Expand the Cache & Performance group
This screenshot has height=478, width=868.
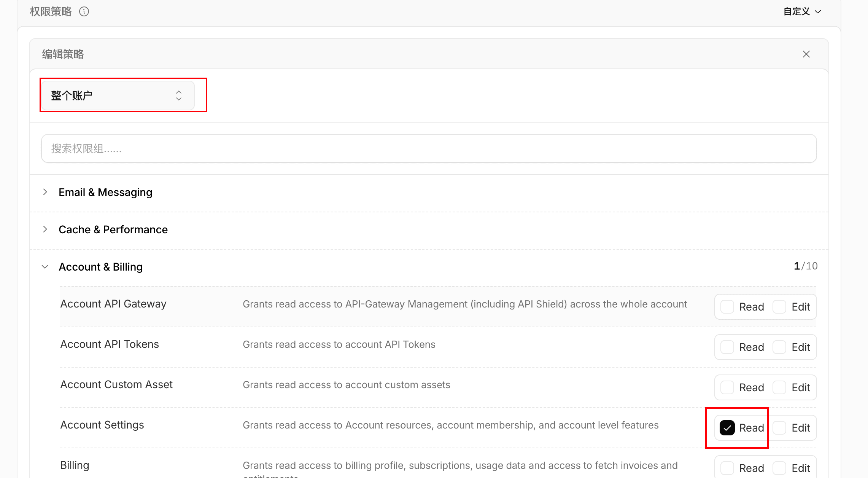coord(45,229)
